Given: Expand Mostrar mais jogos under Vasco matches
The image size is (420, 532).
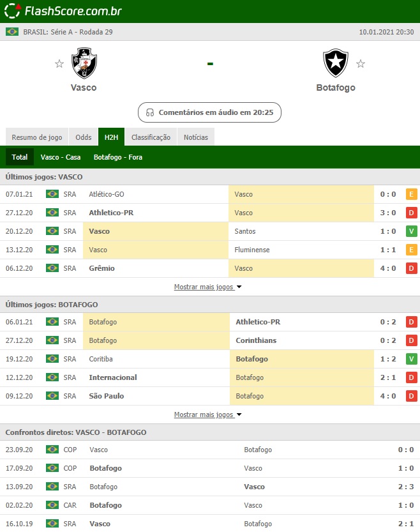Looking at the screenshot, I should pos(208,287).
